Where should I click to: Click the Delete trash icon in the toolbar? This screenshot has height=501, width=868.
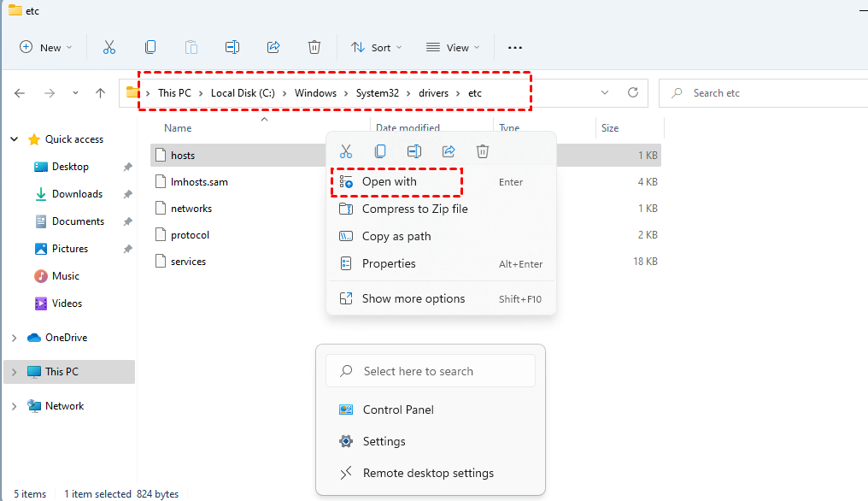pos(314,48)
